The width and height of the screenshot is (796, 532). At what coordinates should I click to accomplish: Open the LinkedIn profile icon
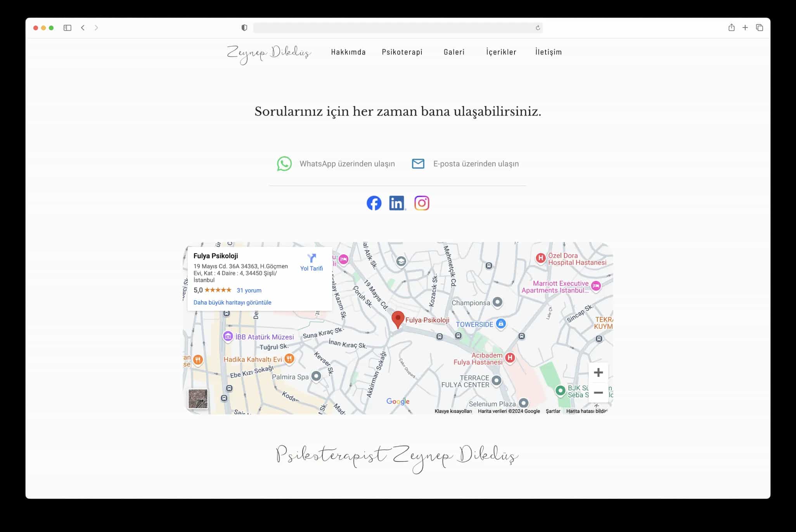[x=397, y=203]
